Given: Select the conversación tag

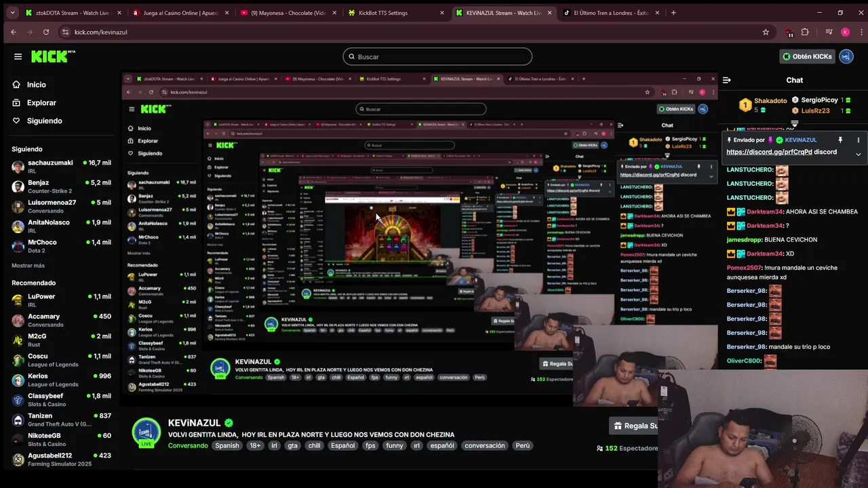Looking at the screenshot, I should click(x=485, y=445).
